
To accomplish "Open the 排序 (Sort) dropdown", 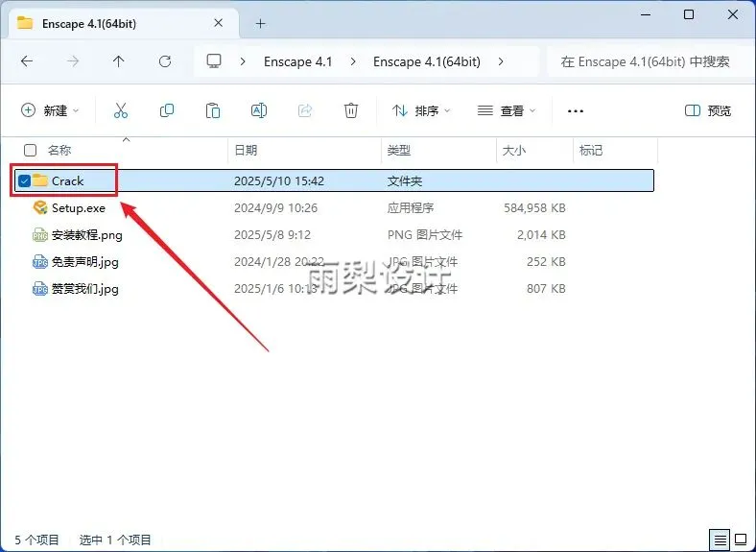I will click(x=421, y=110).
